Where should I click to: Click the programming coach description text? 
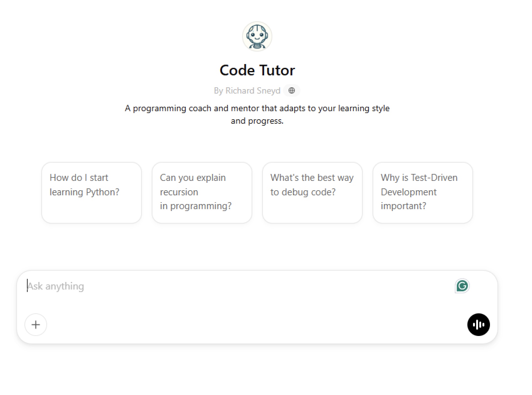tap(257, 108)
